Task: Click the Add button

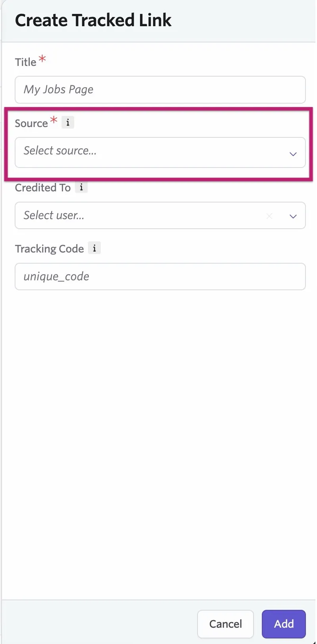Action: tap(284, 624)
